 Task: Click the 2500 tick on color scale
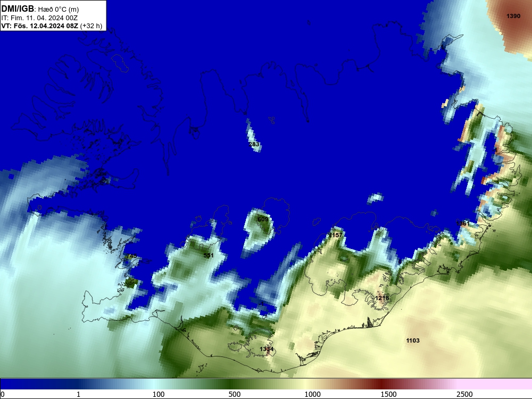[x=464, y=394]
